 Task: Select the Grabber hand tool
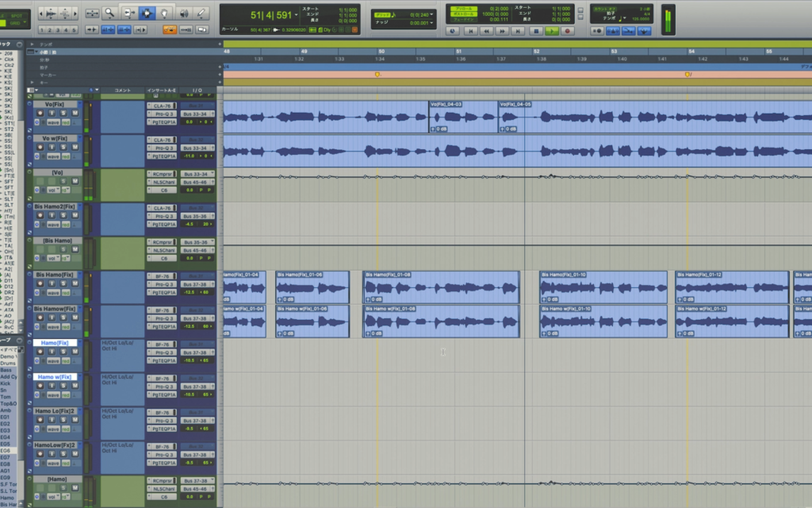[x=164, y=13]
